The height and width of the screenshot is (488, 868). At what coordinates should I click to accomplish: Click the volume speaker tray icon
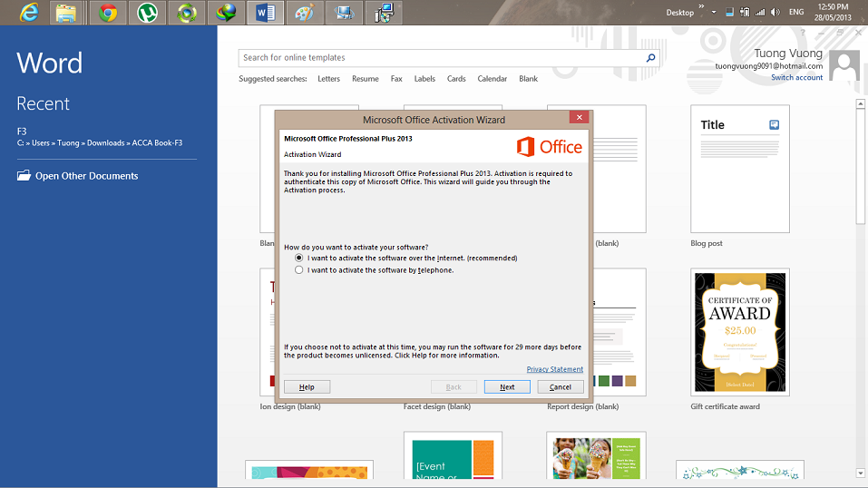[775, 12]
